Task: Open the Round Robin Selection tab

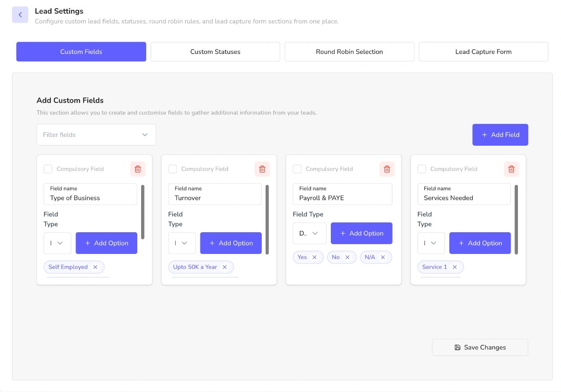Action: tap(350, 52)
